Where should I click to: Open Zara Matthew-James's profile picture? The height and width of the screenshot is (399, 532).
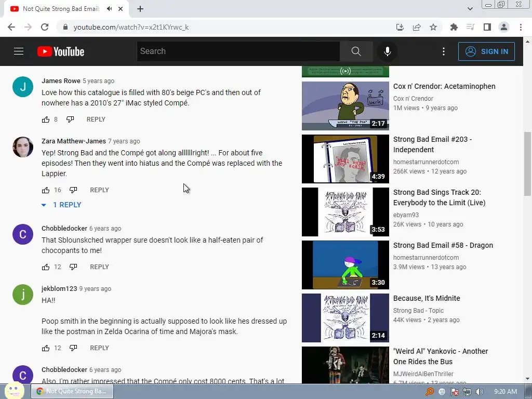(23, 147)
